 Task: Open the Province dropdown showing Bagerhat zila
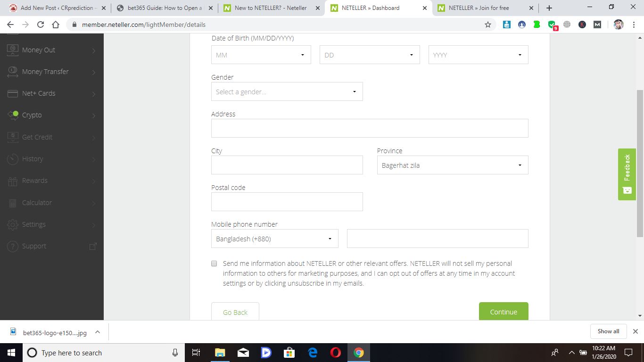click(453, 165)
